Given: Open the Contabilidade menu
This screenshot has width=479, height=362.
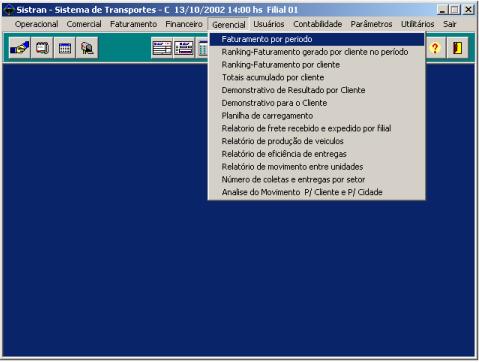Looking at the screenshot, I should (x=317, y=24).
